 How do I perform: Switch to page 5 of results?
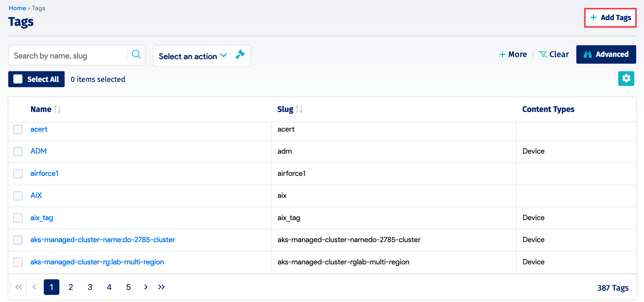point(128,287)
